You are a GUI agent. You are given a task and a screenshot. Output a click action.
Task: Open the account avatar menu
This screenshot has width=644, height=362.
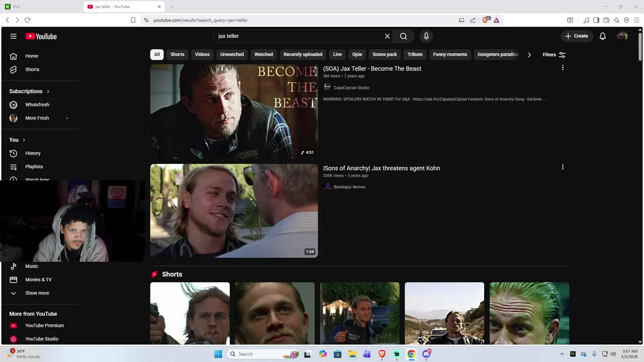pos(622,36)
